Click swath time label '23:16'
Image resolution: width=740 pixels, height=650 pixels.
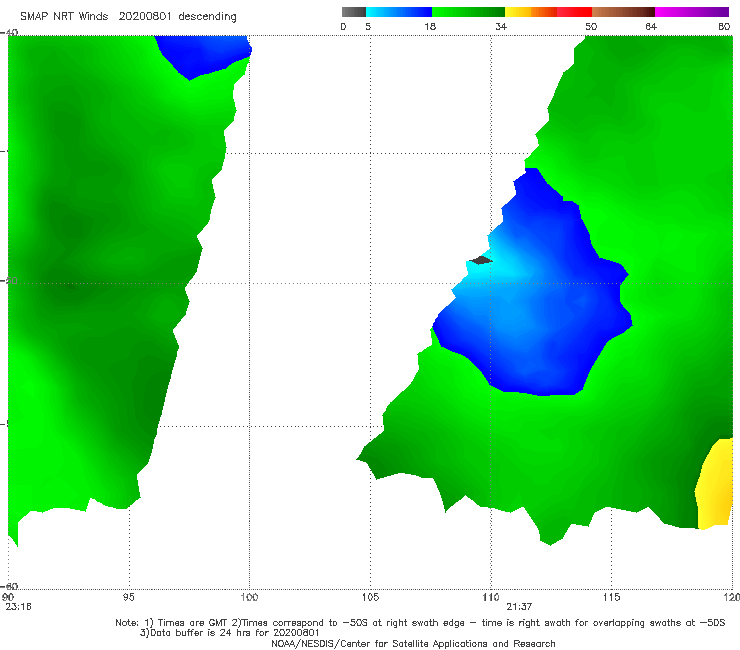(x=18, y=607)
